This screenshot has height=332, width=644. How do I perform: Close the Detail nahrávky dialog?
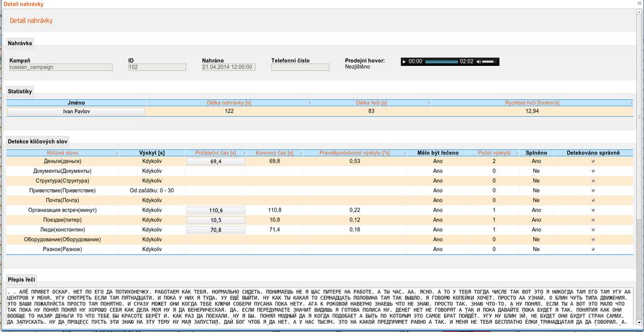(x=640, y=4)
